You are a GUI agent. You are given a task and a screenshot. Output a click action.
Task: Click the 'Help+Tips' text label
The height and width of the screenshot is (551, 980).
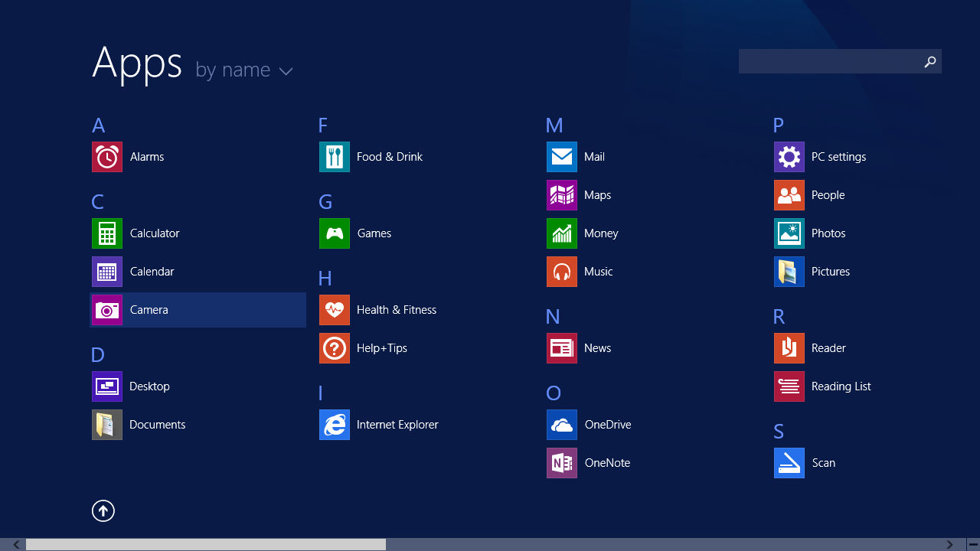(382, 348)
